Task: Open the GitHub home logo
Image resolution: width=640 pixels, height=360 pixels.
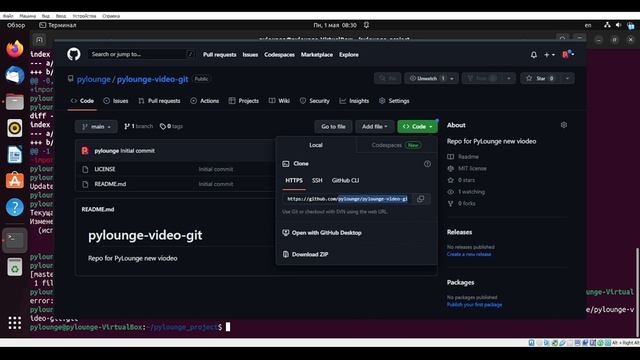Action: point(74,54)
